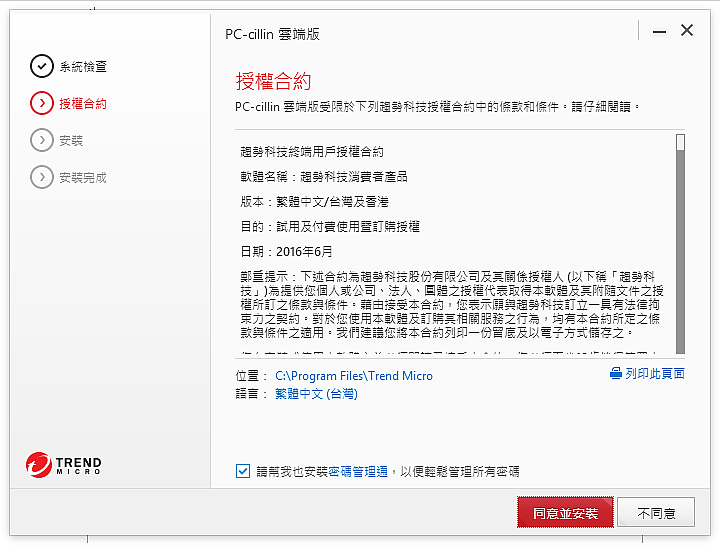
Task: Click the license agreement scrollbar thumb
Action: [x=681, y=142]
